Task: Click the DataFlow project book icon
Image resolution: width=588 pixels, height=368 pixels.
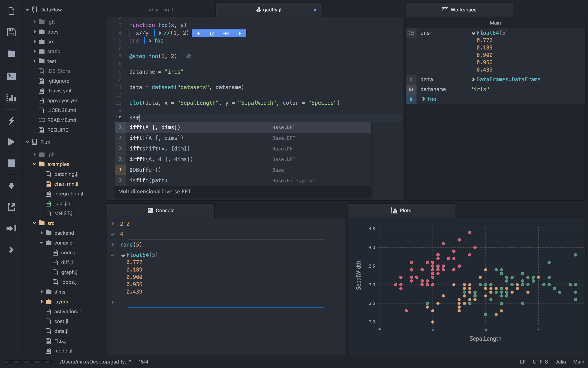Action: point(35,10)
